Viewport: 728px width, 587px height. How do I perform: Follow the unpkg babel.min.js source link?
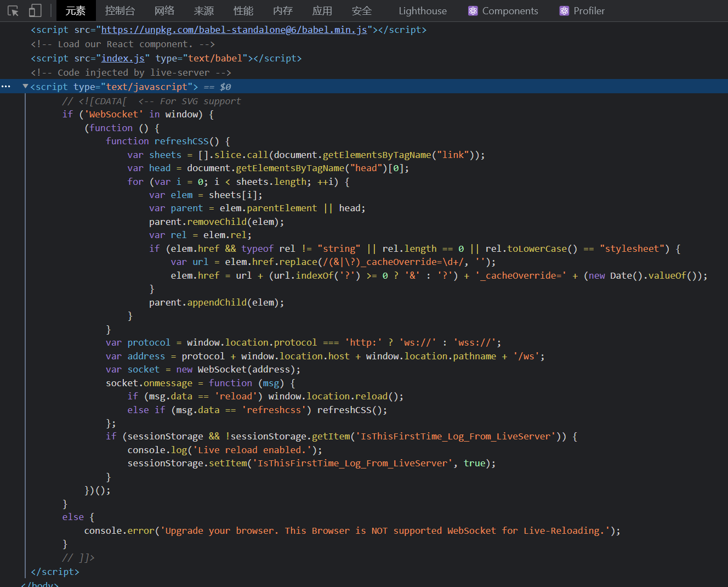coord(234,30)
